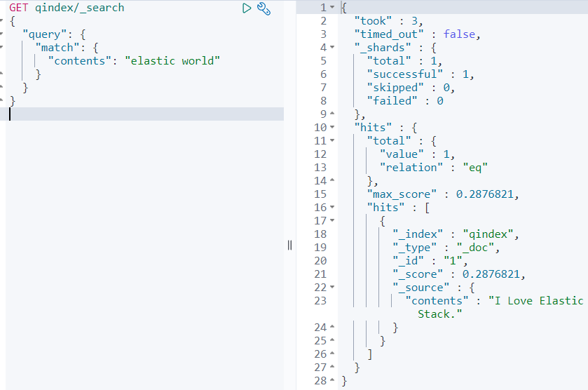The height and width of the screenshot is (390, 588).
Task: Click the "qindex/_search" request path
Action: 79,8
